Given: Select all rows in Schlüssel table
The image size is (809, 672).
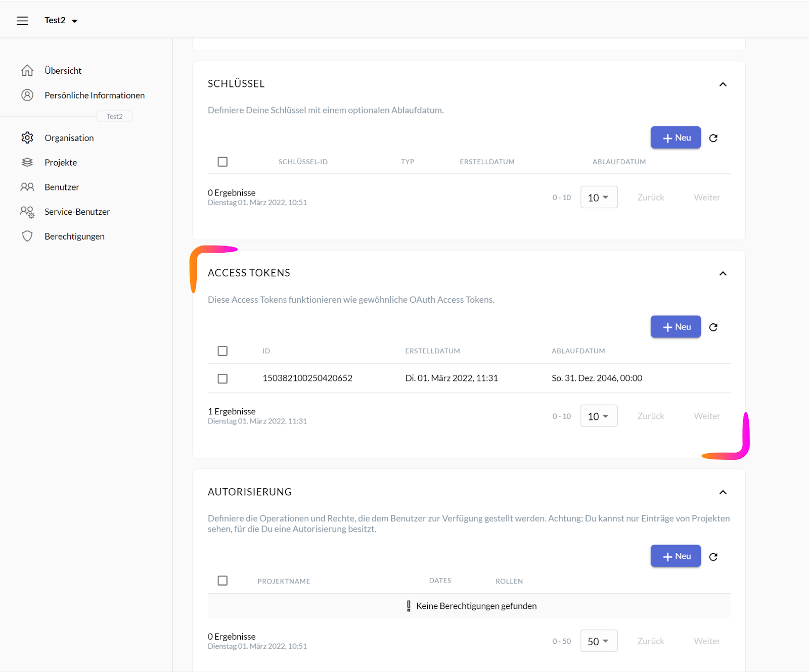Looking at the screenshot, I should [222, 162].
